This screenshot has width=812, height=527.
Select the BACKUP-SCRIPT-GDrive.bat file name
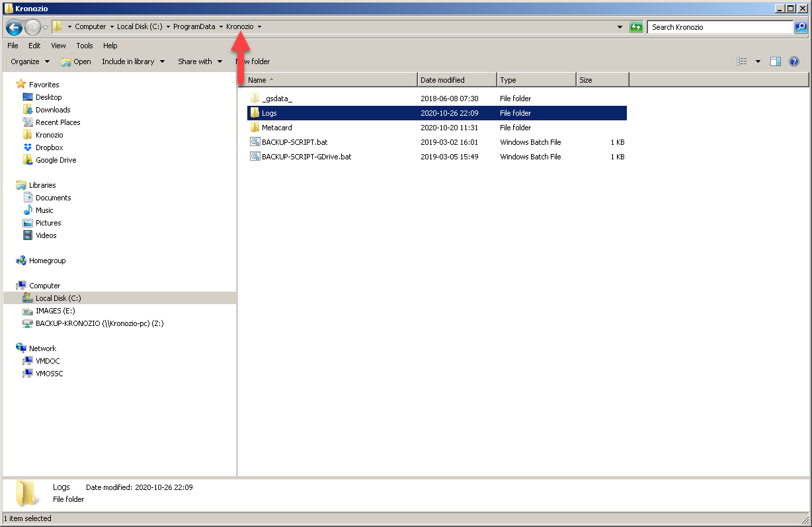click(x=307, y=157)
